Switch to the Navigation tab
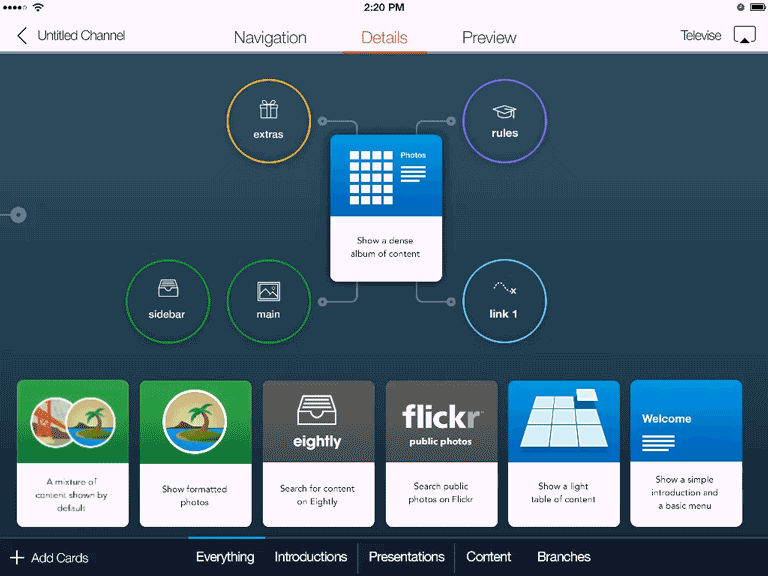768x576 pixels. click(270, 38)
